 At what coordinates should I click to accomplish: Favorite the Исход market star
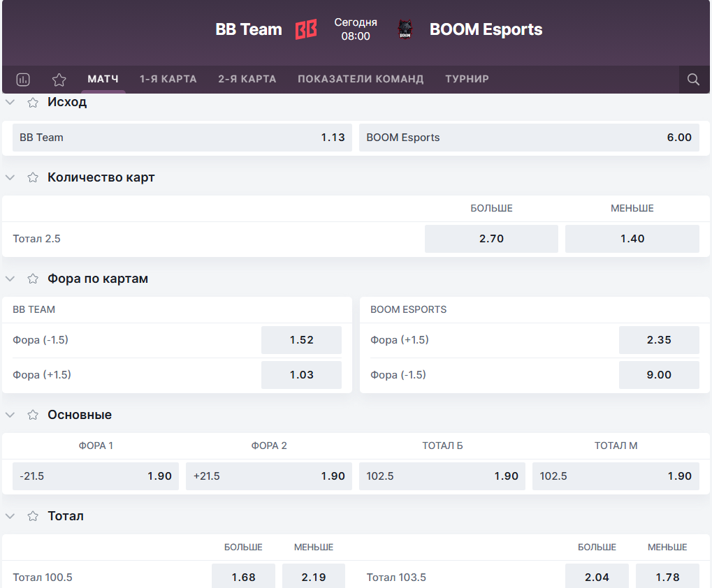pos(33,103)
